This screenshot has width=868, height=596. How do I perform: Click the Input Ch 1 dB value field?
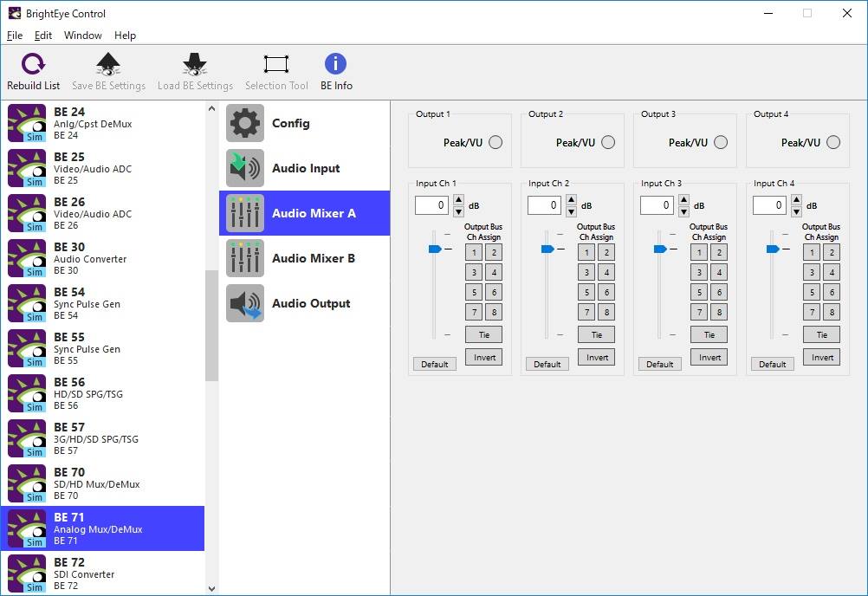pyautogui.click(x=431, y=205)
